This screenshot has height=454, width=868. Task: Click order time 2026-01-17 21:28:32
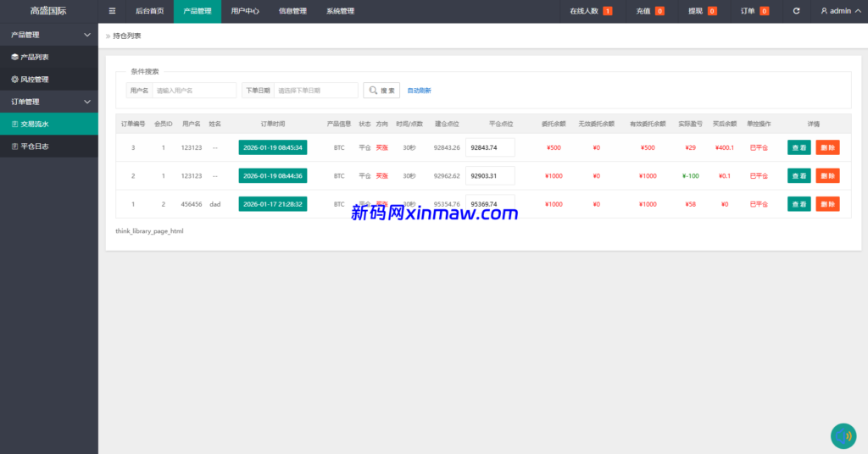pyautogui.click(x=273, y=204)
